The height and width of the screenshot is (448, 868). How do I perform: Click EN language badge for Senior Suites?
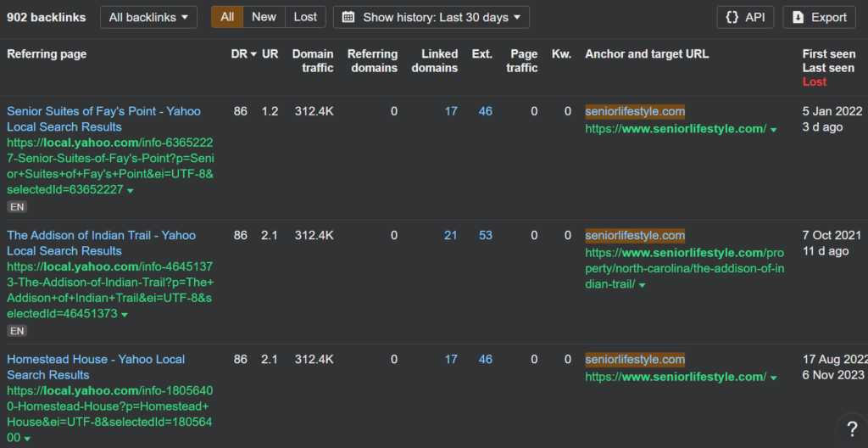(16, 206)
